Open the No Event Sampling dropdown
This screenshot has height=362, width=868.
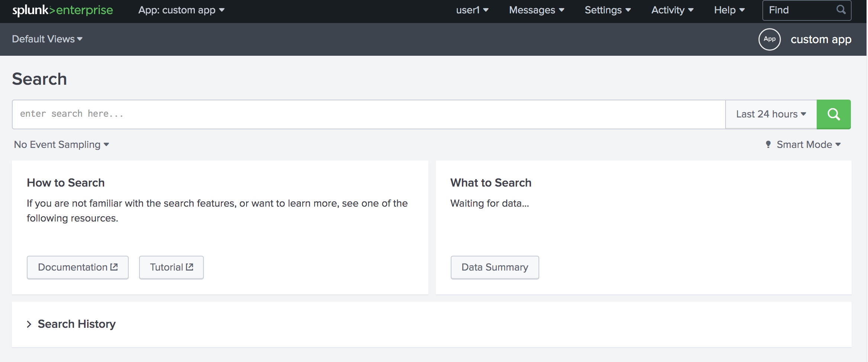coord(61,144)
